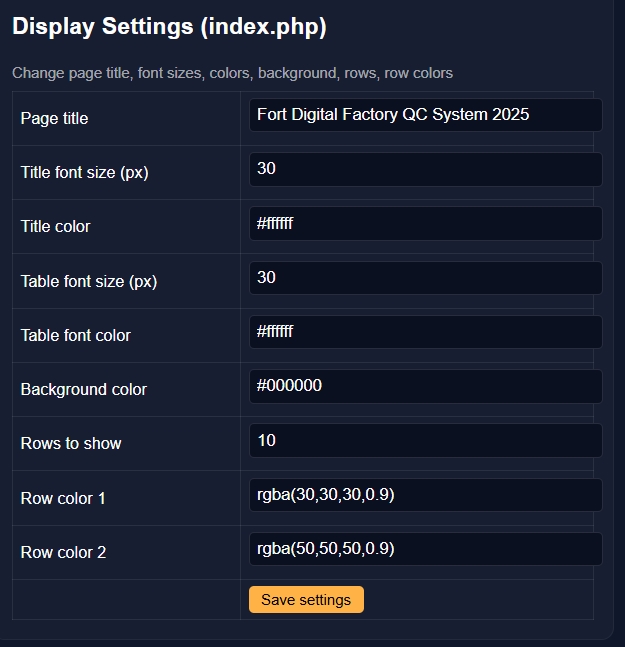Click the 'Row color 2' label

(63, 552)
